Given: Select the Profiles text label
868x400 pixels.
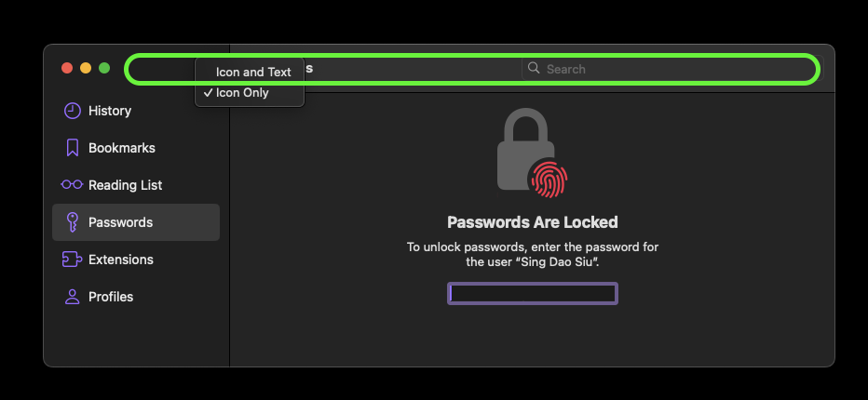Looking at the screenshot, I should click(111, 297).
